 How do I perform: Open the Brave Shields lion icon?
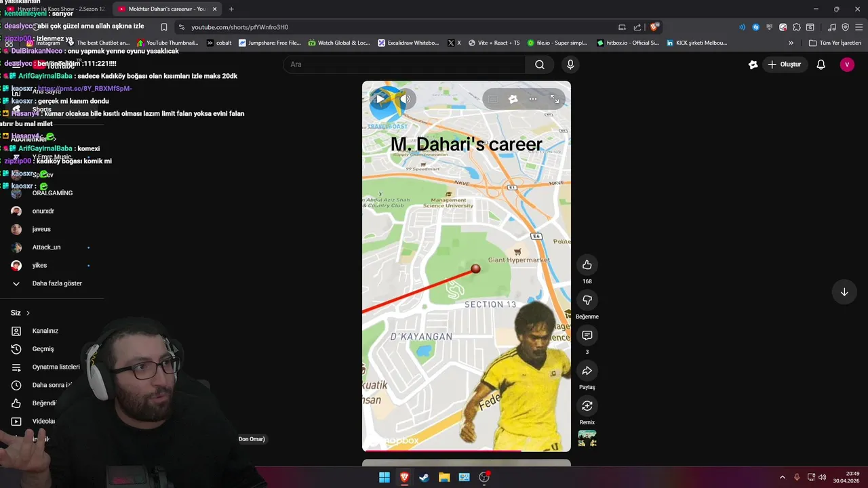pos(654,27)
